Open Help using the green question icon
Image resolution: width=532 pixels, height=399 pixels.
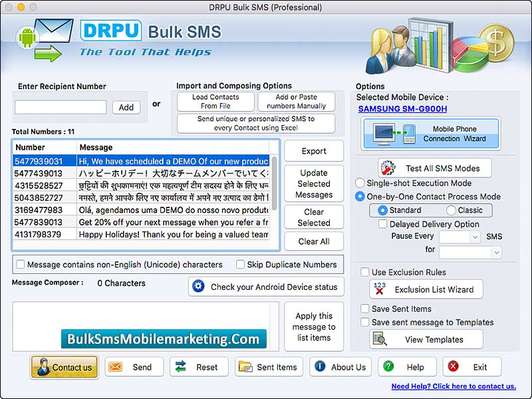point(388,366)
